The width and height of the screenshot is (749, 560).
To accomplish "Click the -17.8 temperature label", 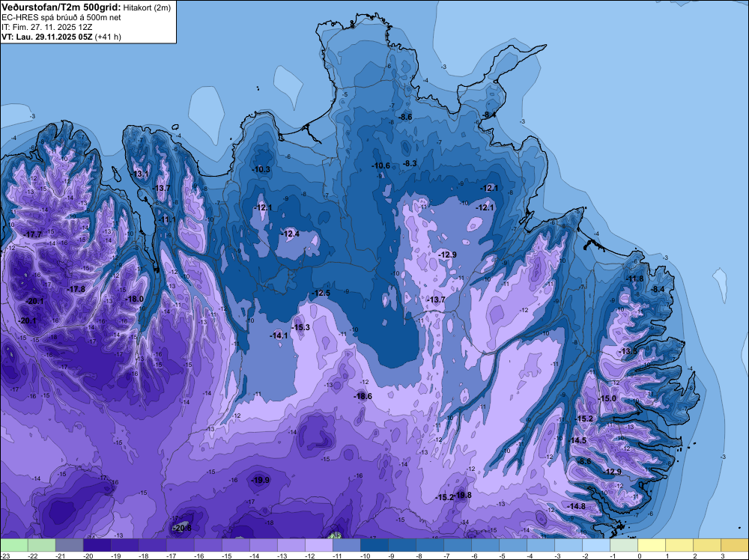I will click(76, 289).
